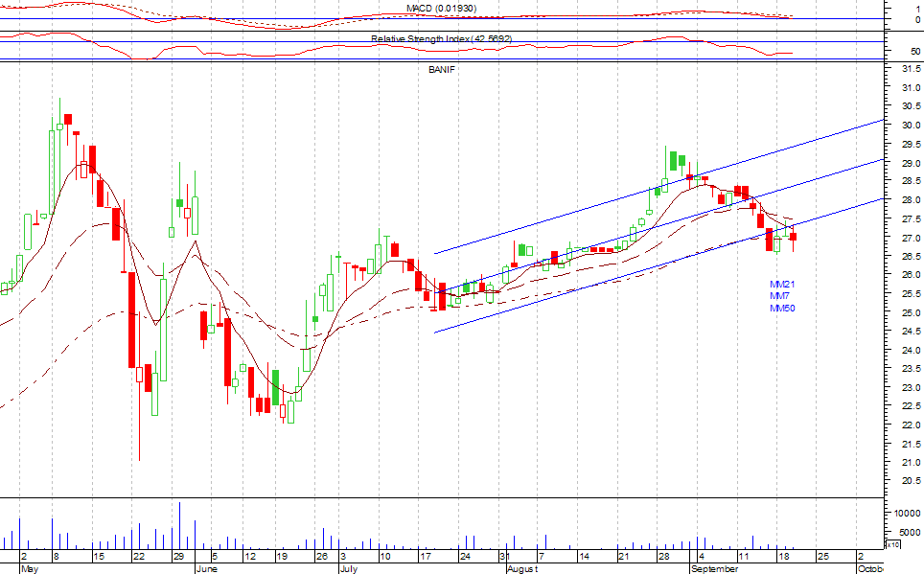Click the 28.0 price axis value
The width and height of the screenshot is (924, 574).
(911, 200)
